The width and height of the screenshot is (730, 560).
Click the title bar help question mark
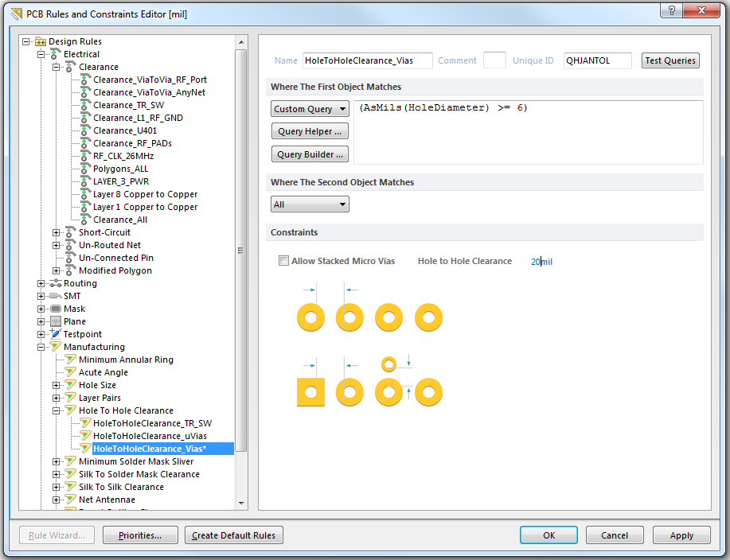[x=673, y=10]
